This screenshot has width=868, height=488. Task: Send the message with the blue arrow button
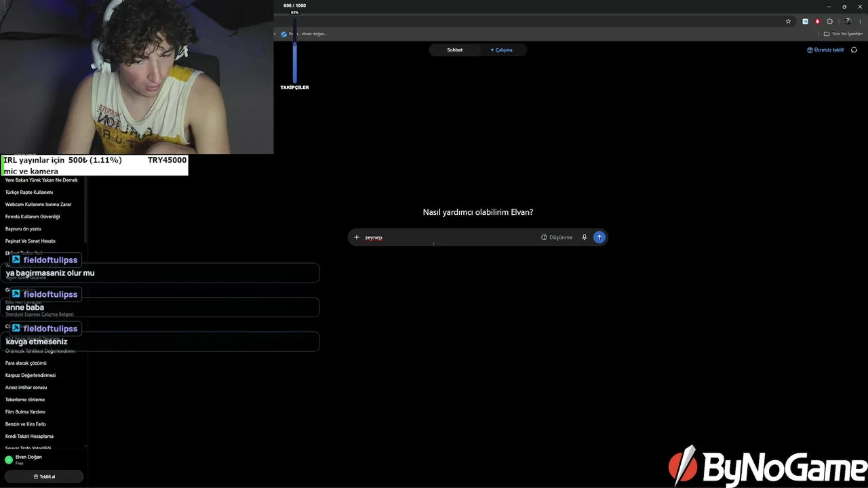click(x=599, y=237)
